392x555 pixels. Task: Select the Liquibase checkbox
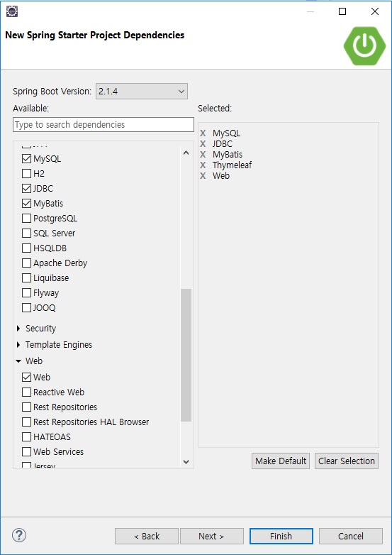coord(26,277)
